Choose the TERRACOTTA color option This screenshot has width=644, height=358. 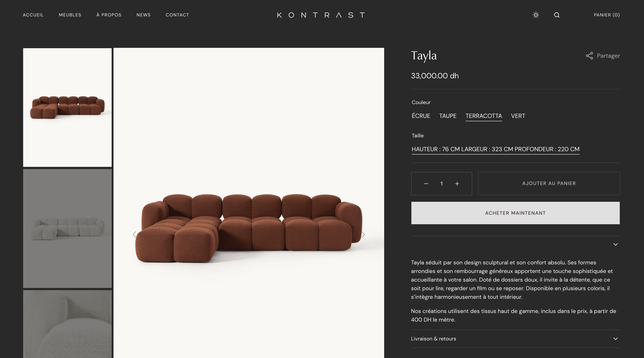(483, 116)
